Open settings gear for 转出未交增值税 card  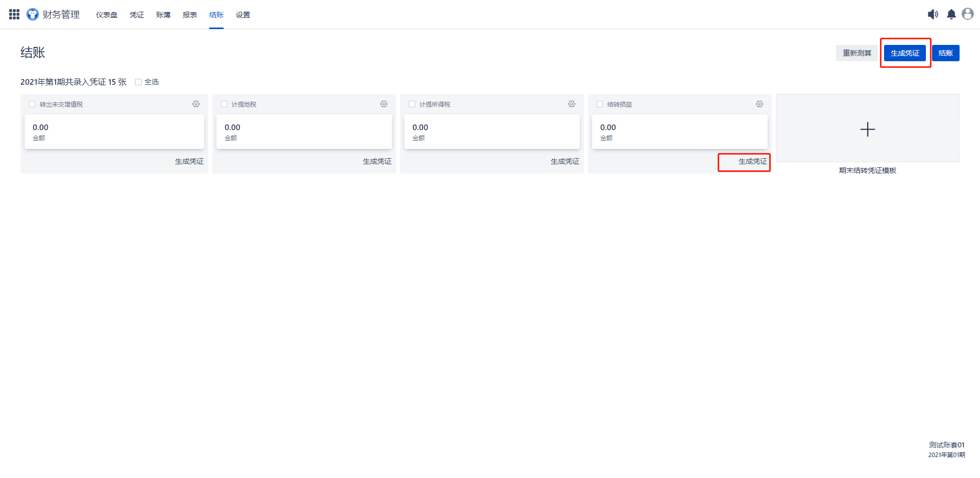coord(196,104)
